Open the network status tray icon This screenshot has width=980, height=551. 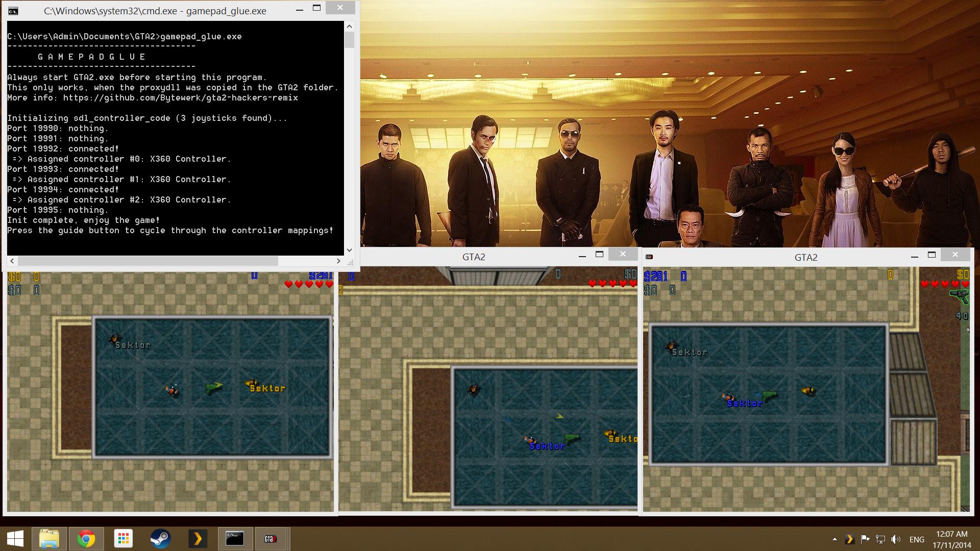click(x=880, y=539)
